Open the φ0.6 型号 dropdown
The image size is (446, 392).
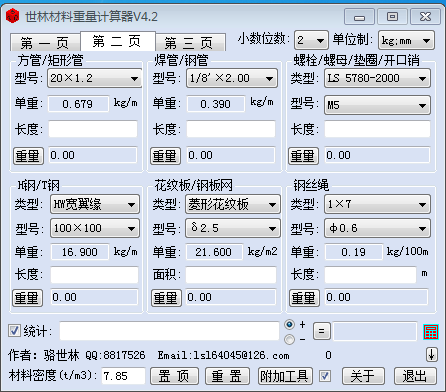377,228
